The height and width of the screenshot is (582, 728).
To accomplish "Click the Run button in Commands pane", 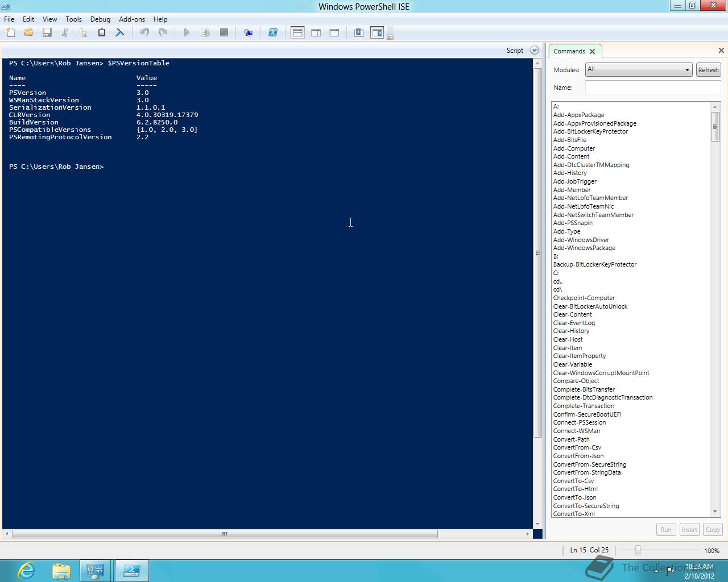I will [666, 530].
